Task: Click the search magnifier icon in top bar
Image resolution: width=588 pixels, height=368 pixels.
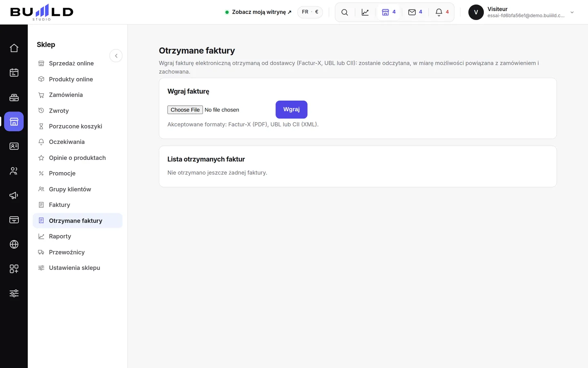Action: [345, 12]
